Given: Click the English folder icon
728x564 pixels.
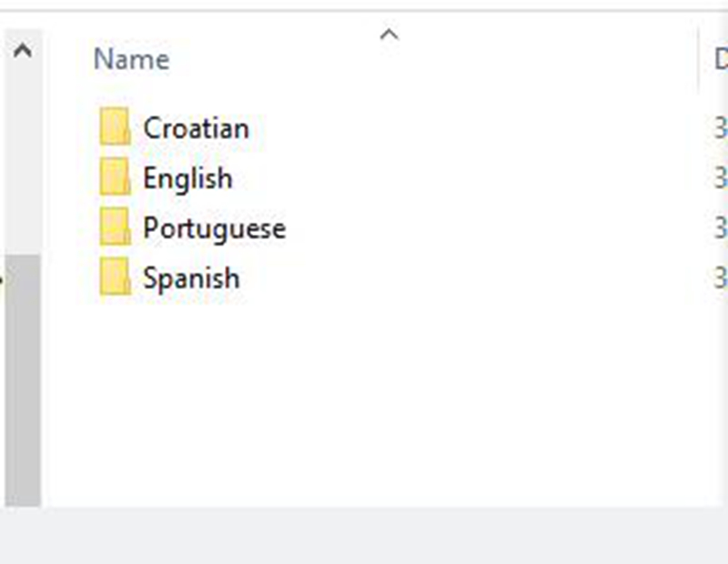Looking at the screenshot, I should 115,177.
